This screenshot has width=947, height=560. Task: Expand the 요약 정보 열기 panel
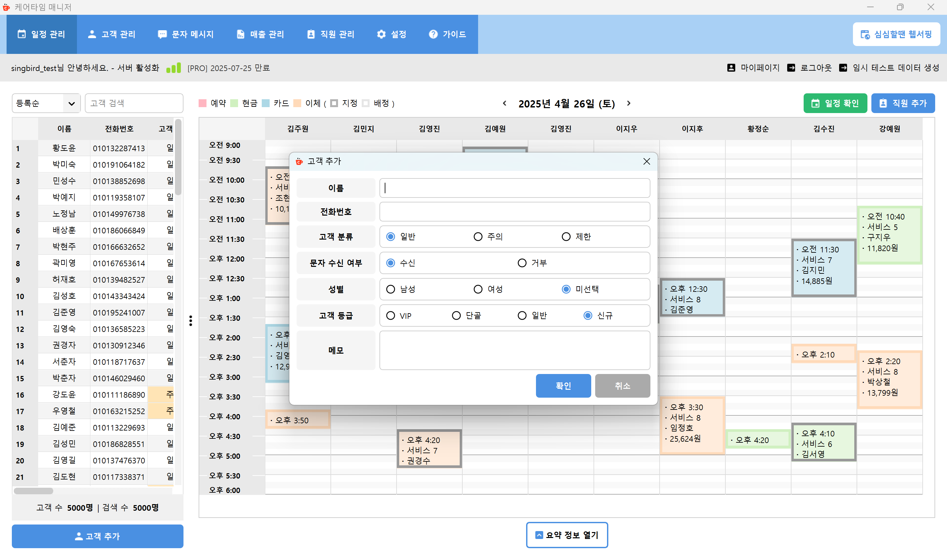[x=567, y=535]
